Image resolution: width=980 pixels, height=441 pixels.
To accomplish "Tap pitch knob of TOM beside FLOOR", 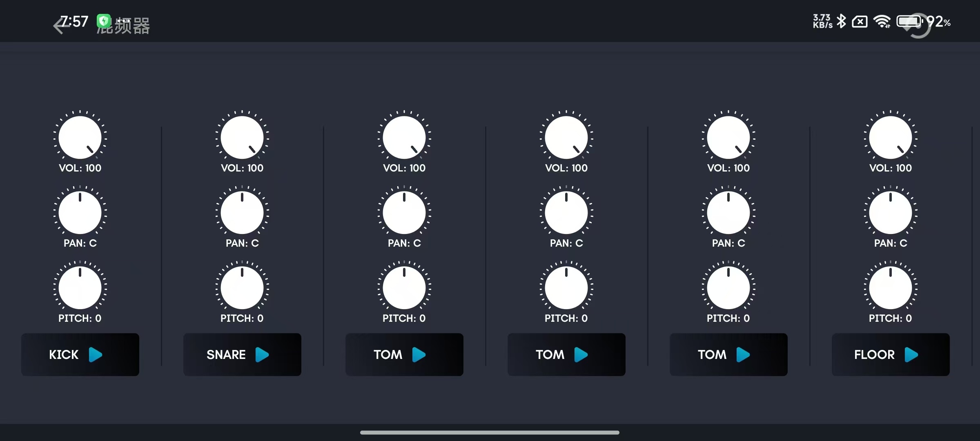I will (728, 287).
